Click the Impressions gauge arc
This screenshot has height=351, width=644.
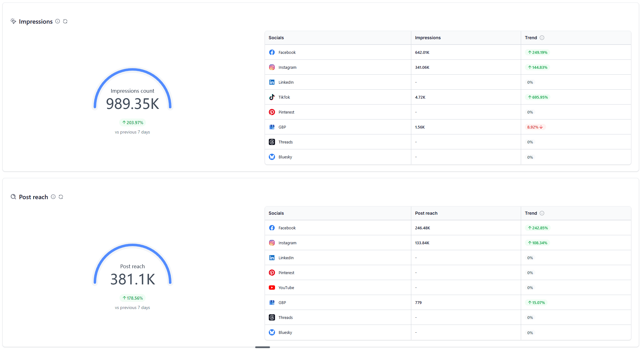click(133, 69)
